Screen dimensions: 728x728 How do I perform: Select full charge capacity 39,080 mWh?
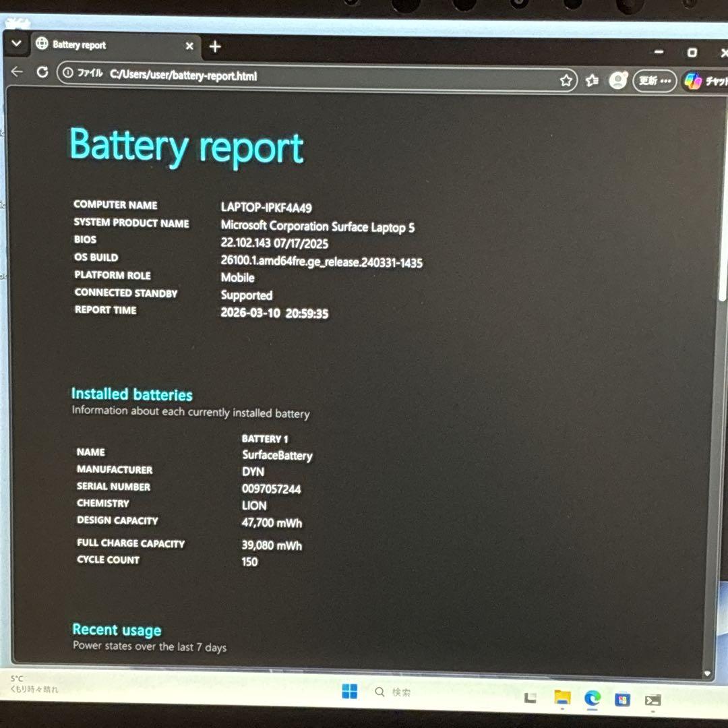coord(272,545)
